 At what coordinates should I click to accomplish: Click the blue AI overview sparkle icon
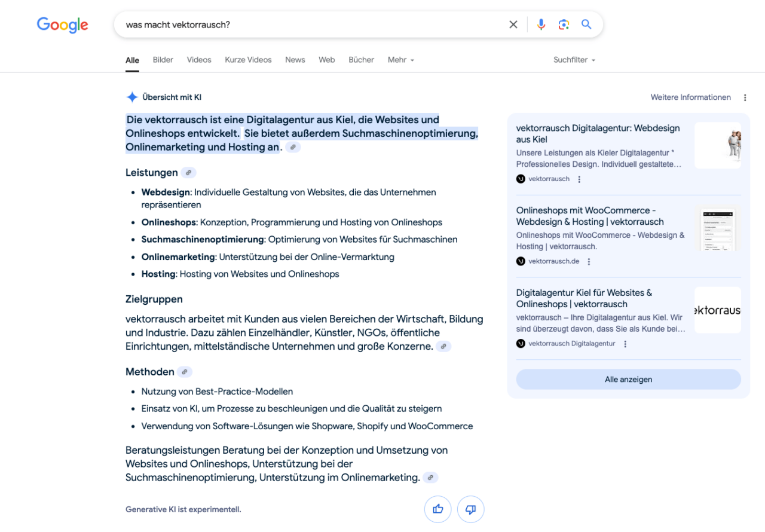[x=132, y=97]
